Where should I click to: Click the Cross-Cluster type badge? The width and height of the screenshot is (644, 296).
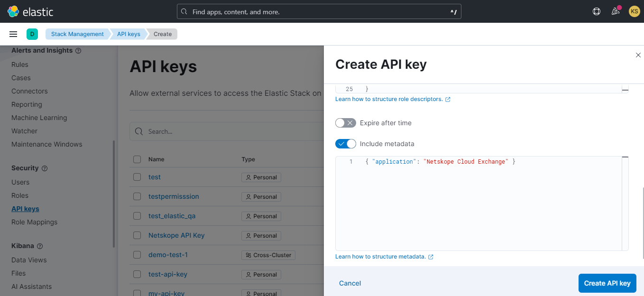(x=268, y=255)
